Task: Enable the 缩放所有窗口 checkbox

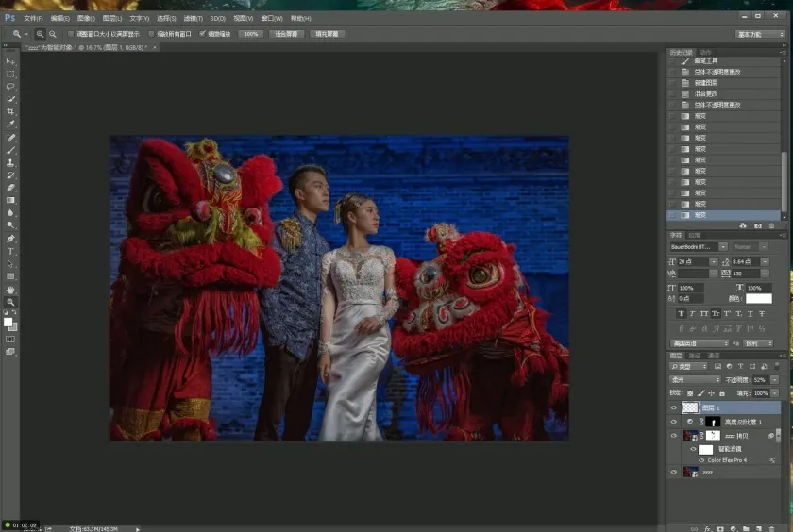Action: (x=152, y=34)
